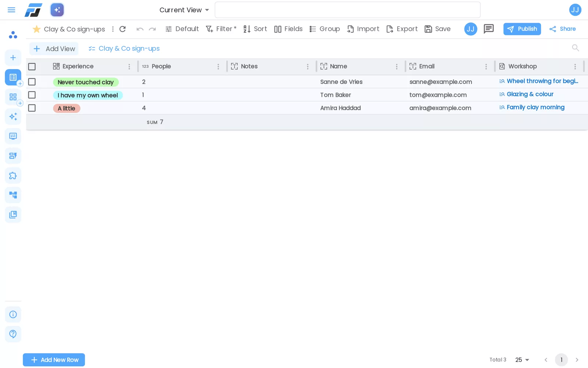Open the Sort toolbar option
The width and height of the screenshot is (588, 368).
click(x=255, y=29)
